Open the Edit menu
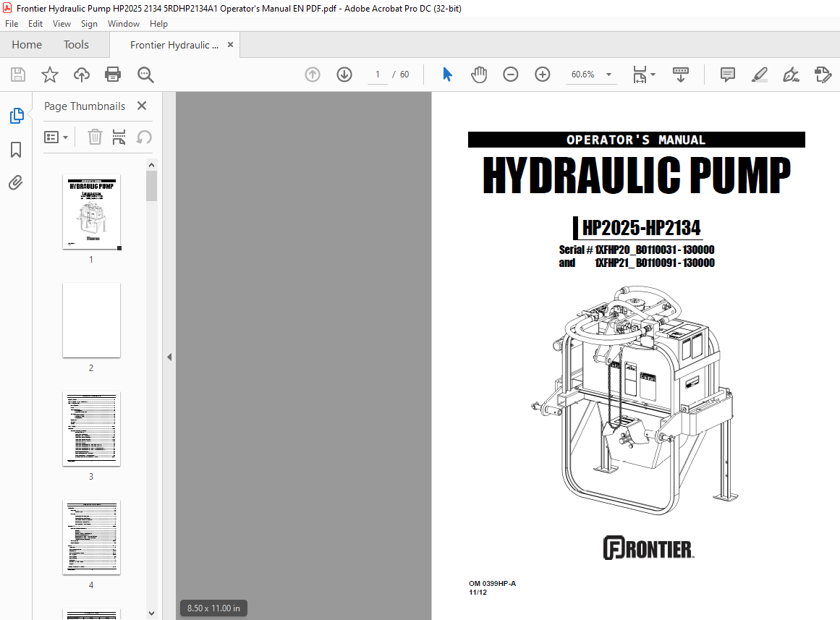This screenshot has width=840, height=620. pyautogui.click(x=35, y=24)
